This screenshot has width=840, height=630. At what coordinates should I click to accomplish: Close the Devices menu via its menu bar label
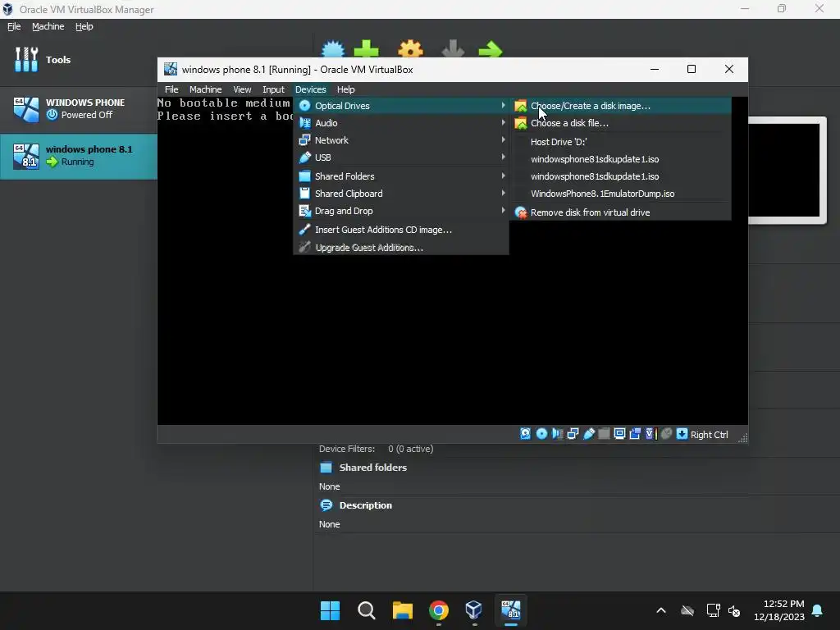(311, 89)
